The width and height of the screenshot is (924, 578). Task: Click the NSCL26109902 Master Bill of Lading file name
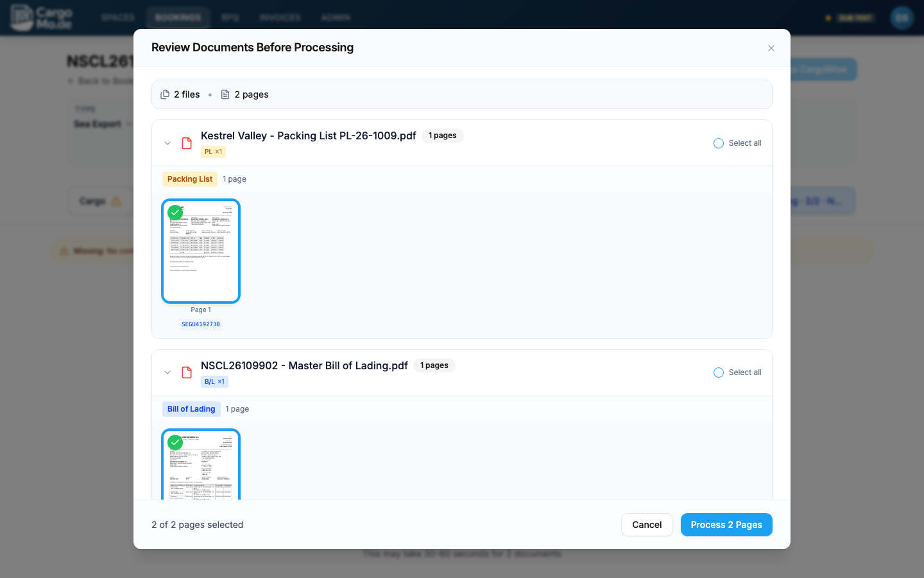click(x=304, y=365)
